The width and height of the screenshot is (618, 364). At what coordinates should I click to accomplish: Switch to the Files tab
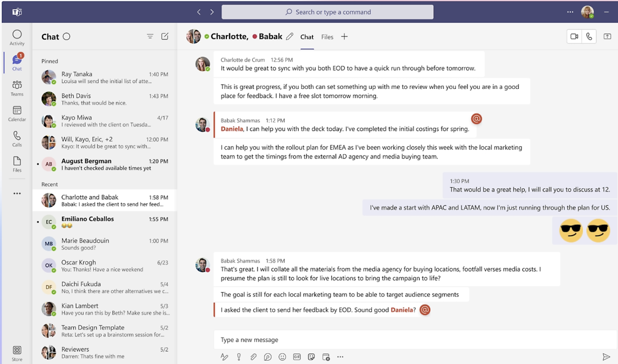[326, 36]
